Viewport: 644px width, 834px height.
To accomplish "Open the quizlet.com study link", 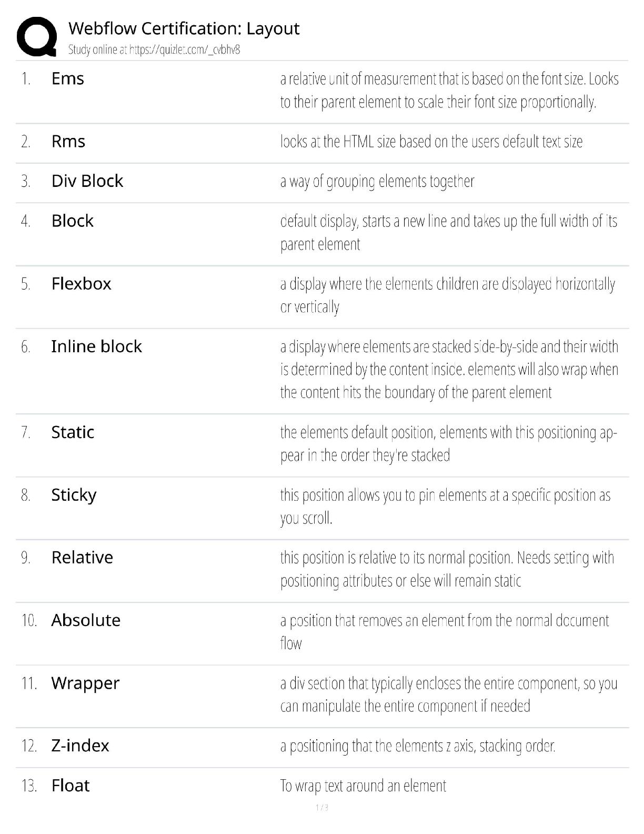I will (185, 49).
